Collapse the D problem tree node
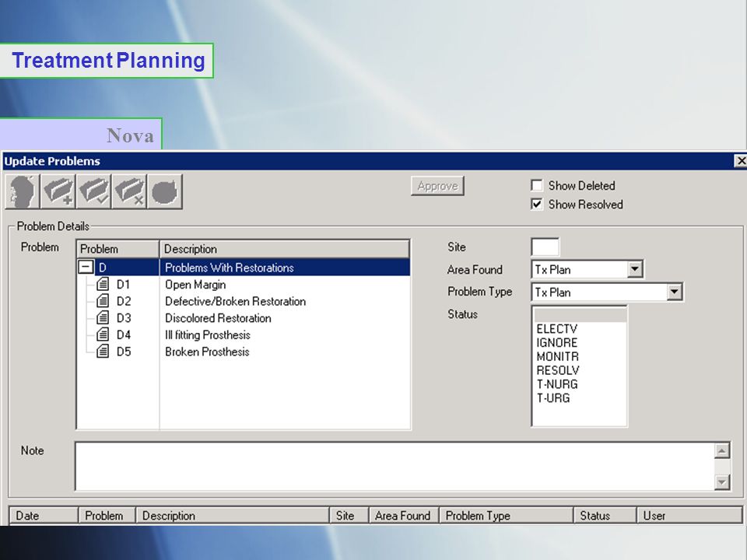The width and height of the screenshot is (747, 560). (86, 267)
